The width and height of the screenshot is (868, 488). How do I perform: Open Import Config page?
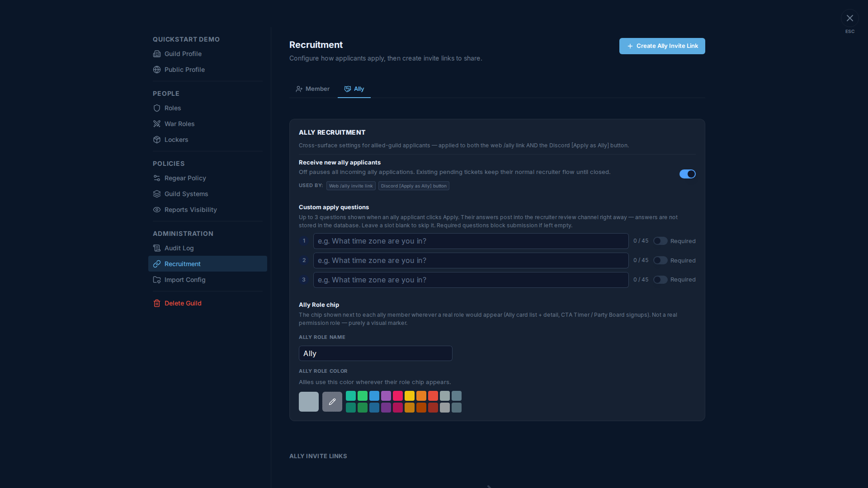pyautogui.click(x=208, y=280)
